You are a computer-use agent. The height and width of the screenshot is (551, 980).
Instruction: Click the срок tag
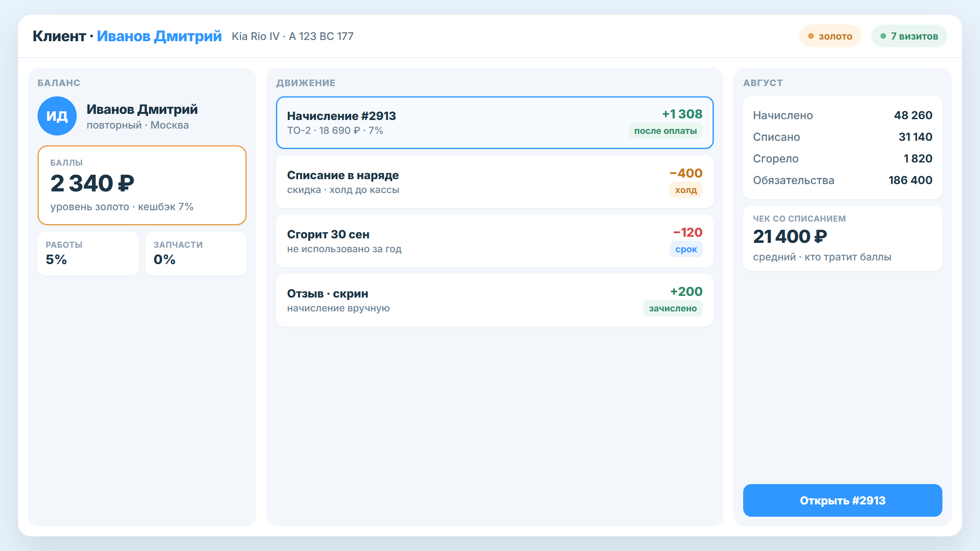[x=686, y=249]
